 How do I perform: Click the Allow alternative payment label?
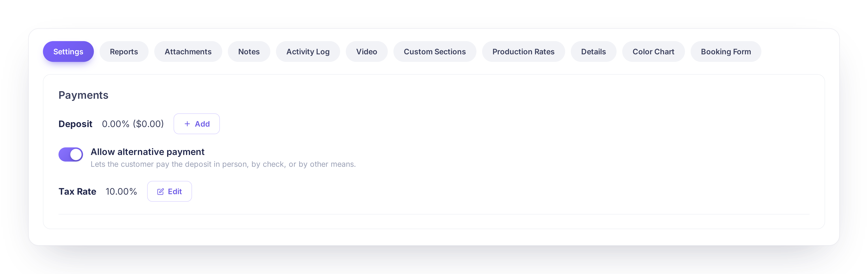click(148, 152)
